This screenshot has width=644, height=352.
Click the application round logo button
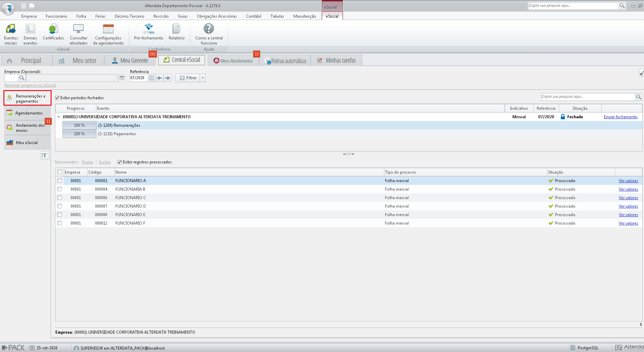[8, 8]
